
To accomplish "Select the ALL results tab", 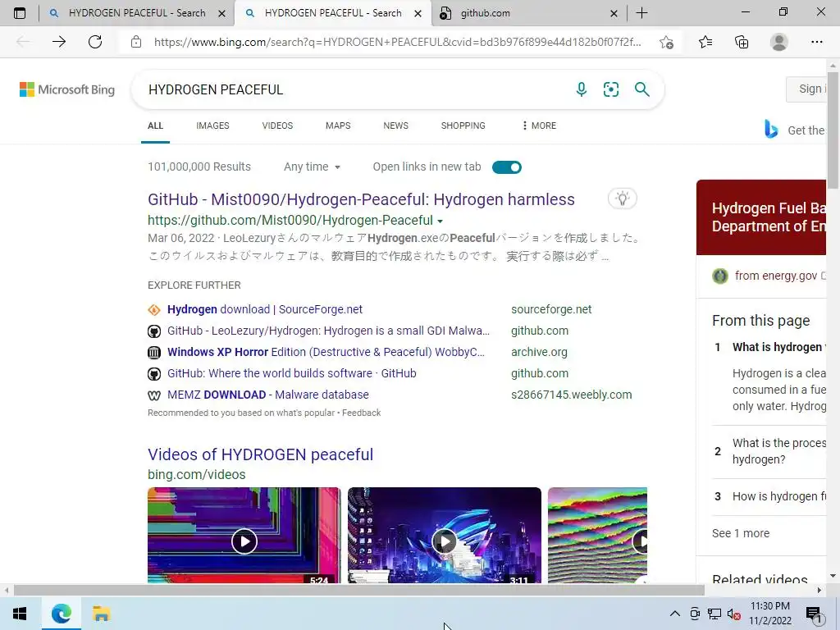I will [155, 126].
